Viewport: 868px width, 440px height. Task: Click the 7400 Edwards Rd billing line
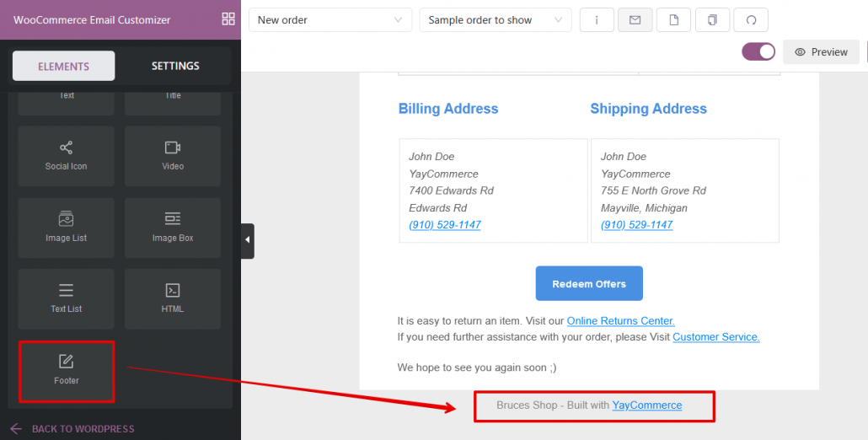tap(451, 191)
